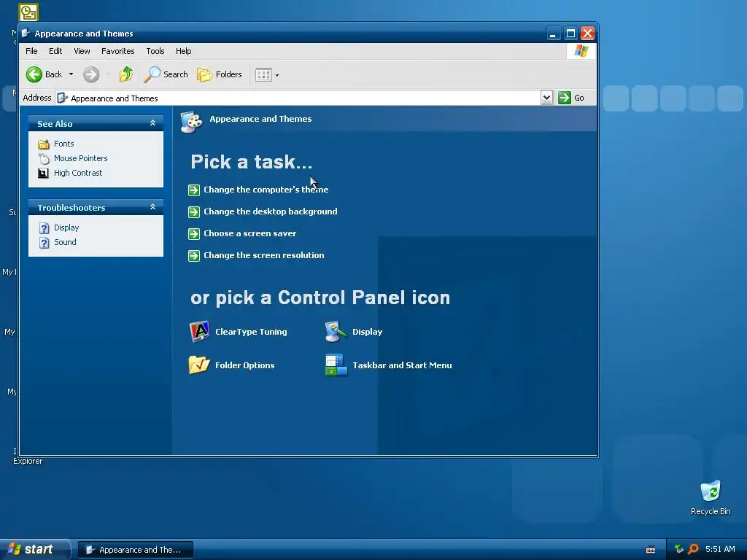Screen dimensions: 747x560
Task: Open the Display troubleshooter link
Action: [66, 227]
